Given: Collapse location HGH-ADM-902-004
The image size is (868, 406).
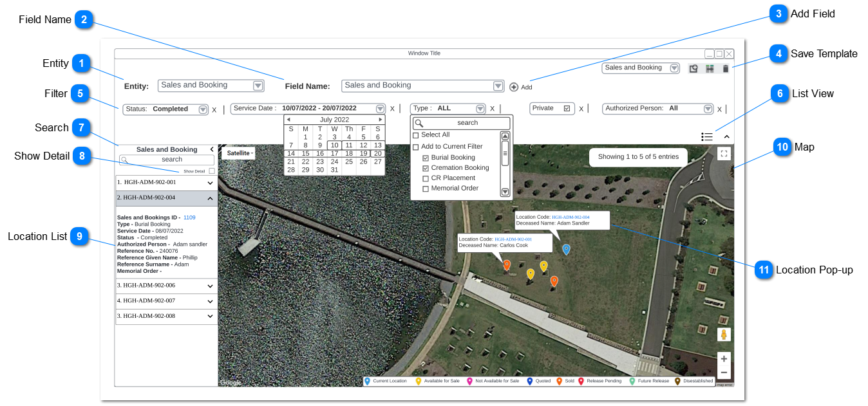Looking at the screenshot, I should (210, 198).
